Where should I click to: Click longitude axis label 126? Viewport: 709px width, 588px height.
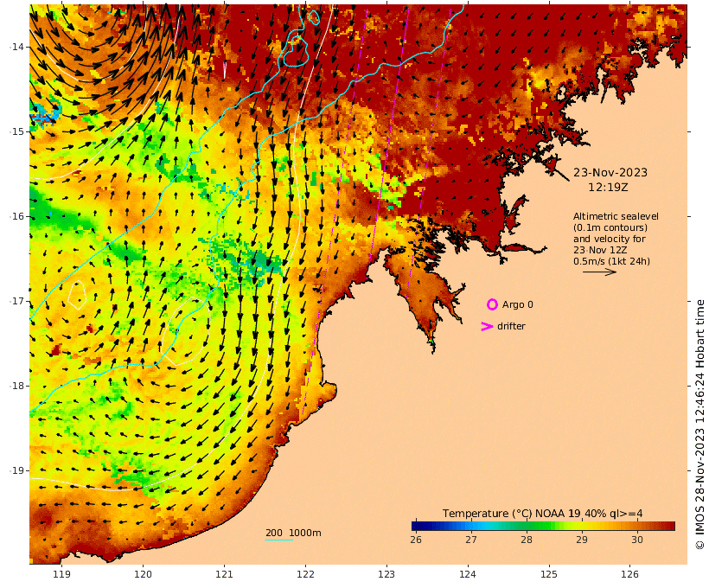(629, 574)
